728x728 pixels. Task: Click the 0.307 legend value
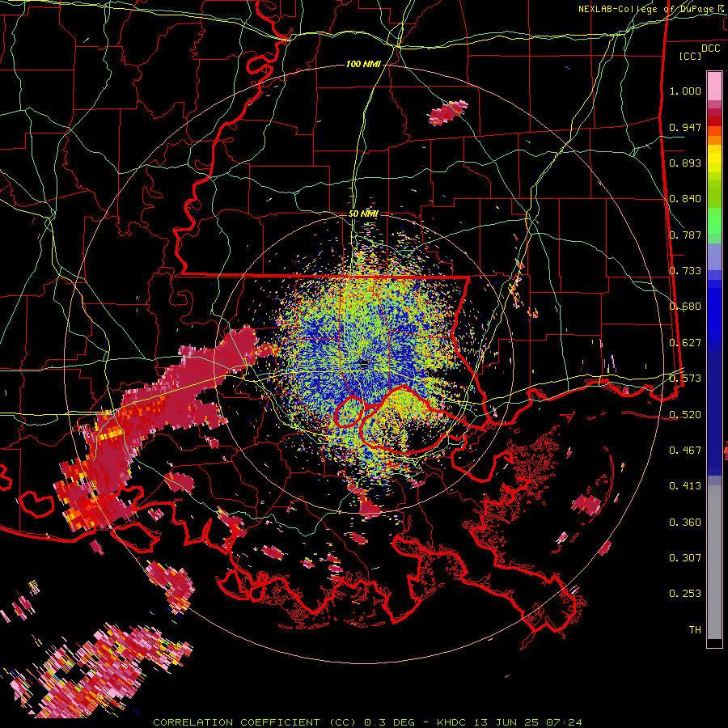[x=685, y=558]
